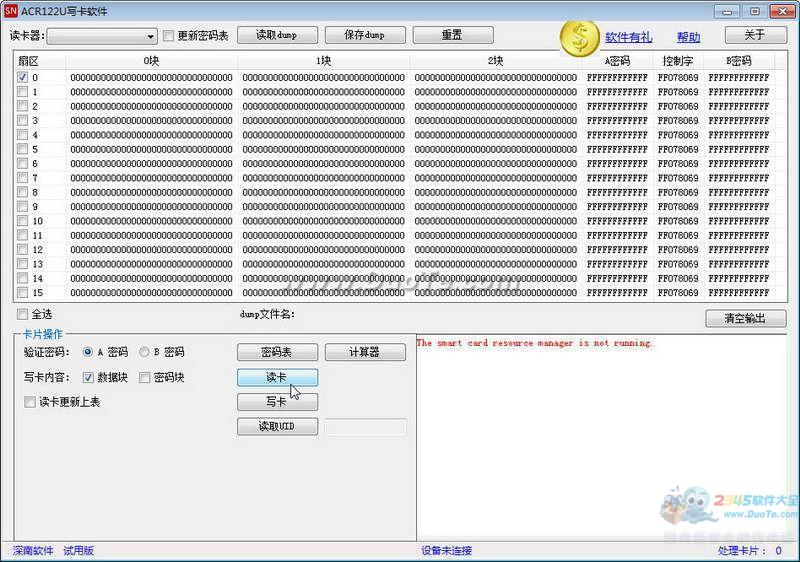Viewport: 800px width, 562px height.
Task: Select sector 0's block 0 data cell
Action: point(151,78)
